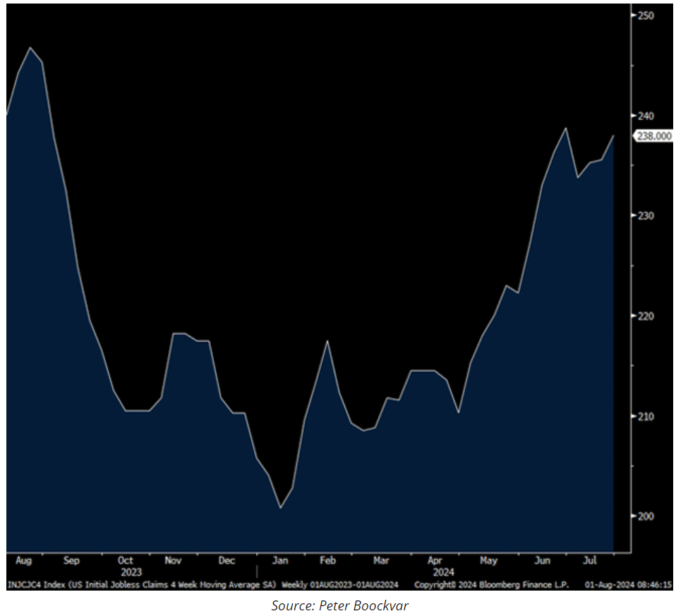
Task: Click the Aug month label
Action: tap(24, 561)
